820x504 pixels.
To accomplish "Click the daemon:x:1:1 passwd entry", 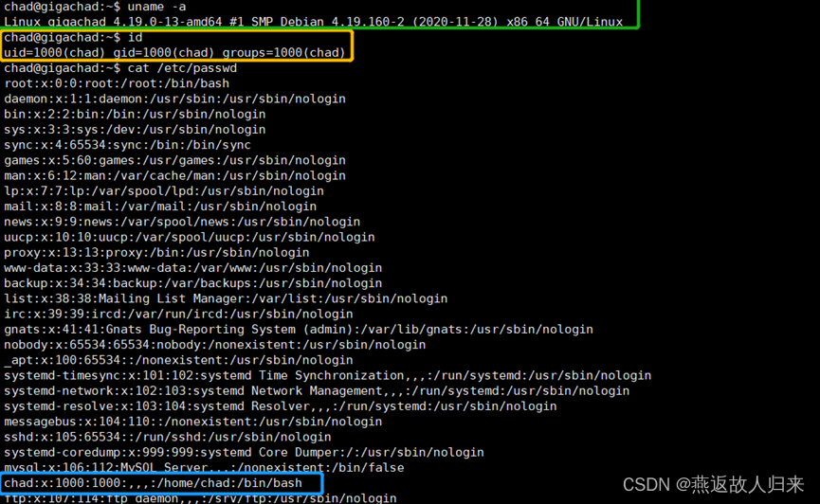I will (x=174, y=99).
